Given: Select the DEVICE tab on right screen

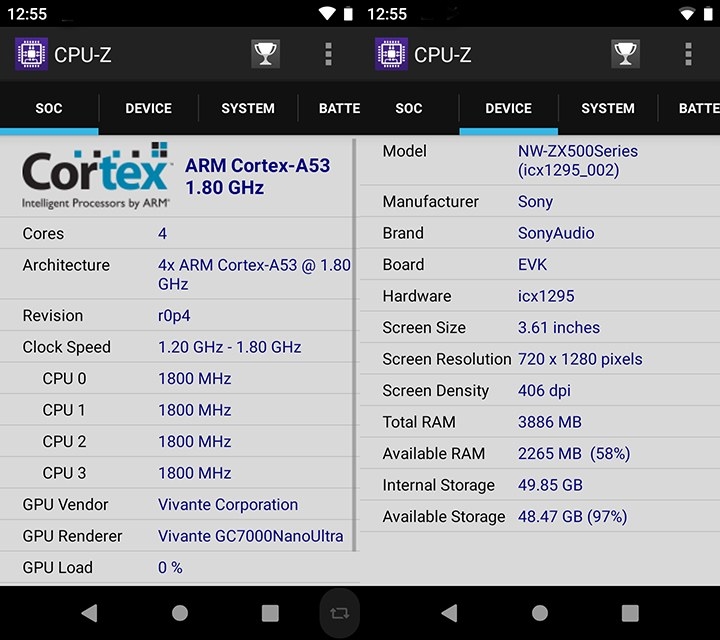Looking at the screenshot, I should point(508,108).
